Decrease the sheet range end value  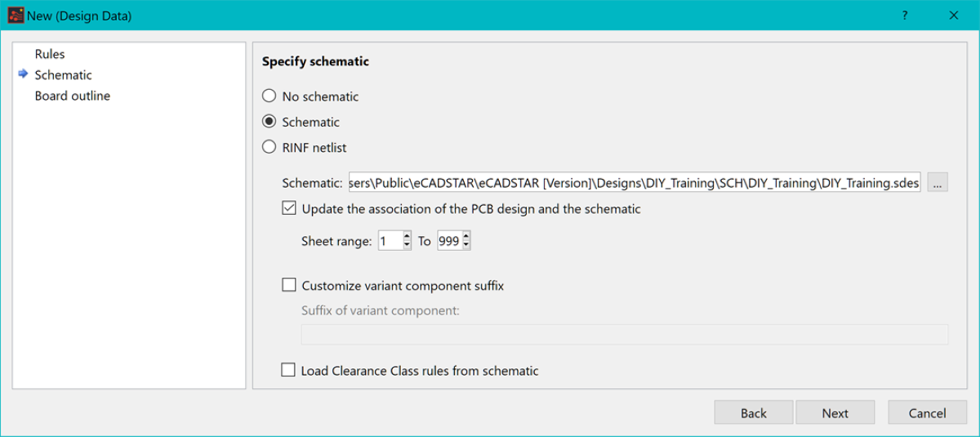(x=466, y=246)
